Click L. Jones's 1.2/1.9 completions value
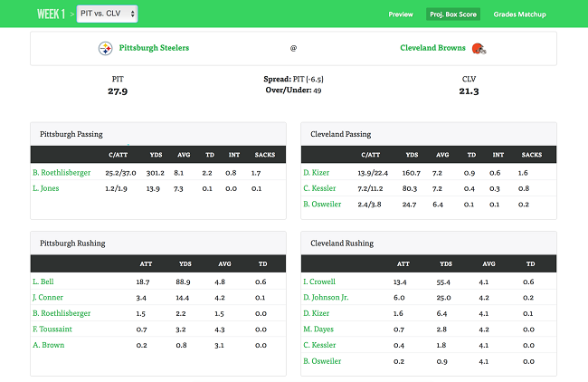The height and width of the screenshot is (382, 588). 116,189
